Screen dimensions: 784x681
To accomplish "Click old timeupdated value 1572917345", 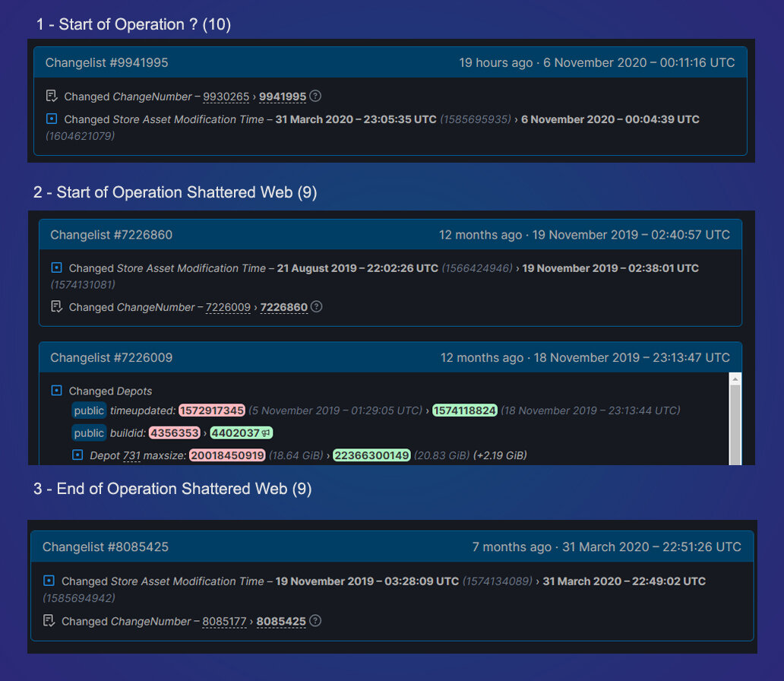I will pos(212,410).
